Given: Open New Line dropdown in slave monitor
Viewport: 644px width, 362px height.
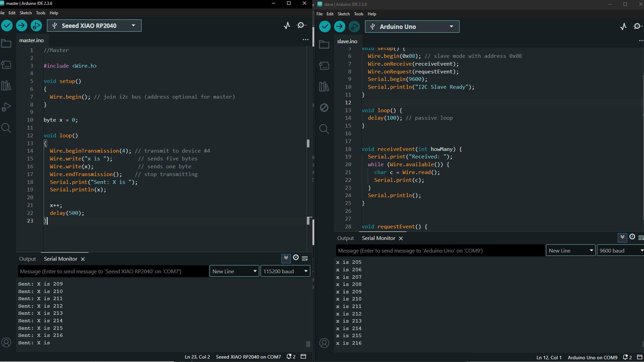Looking at the screenshot, I should pyautogui.click(x=571, y=250).
